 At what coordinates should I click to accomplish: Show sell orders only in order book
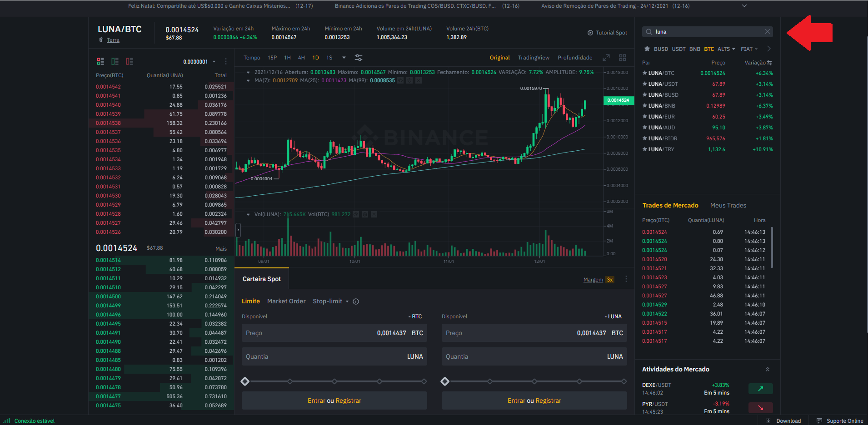coord(130,61)
